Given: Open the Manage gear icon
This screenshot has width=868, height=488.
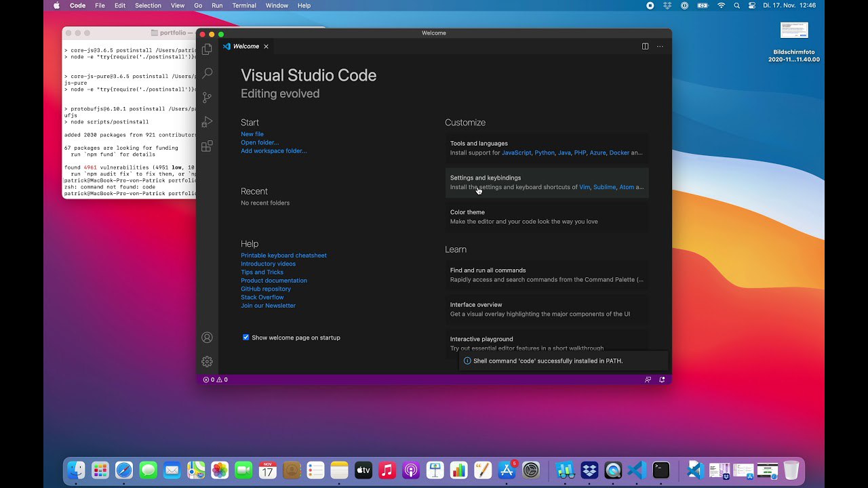Looking at the screenshot, I should [207, 362].
